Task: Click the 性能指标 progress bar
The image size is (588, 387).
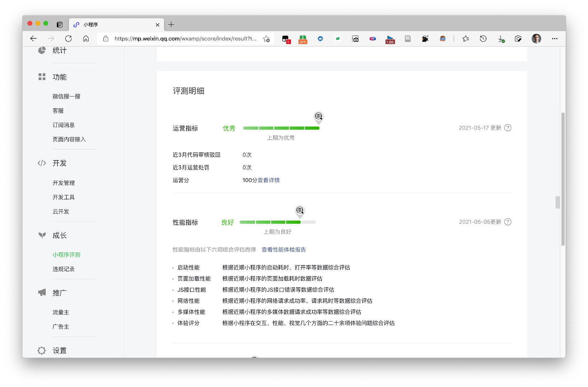Action: click(x=277, y=222)
